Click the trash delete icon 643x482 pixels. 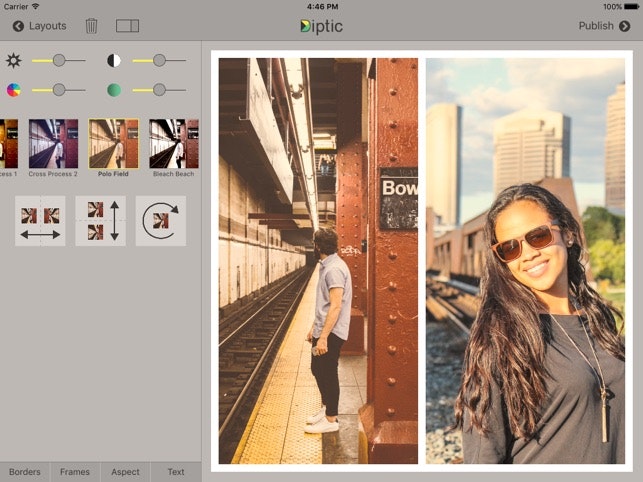pyautogui.click(x=91, y=26)
